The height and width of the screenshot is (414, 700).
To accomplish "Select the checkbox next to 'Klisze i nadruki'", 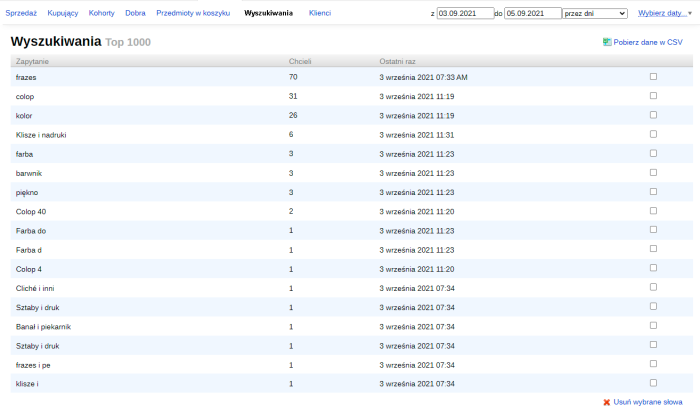I will pyautogui.click(x=653, y=134).
